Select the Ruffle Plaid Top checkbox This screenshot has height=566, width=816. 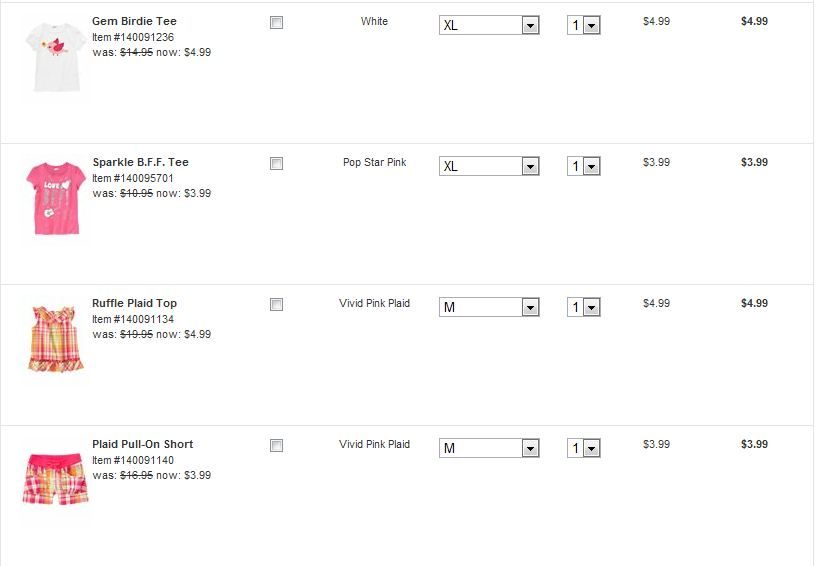(277, 304)
